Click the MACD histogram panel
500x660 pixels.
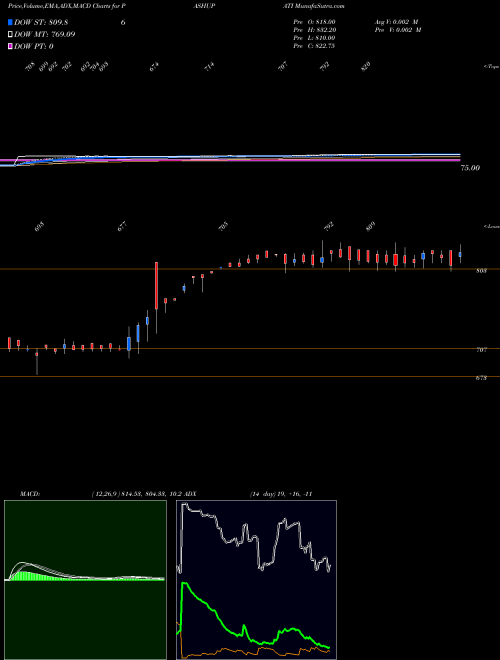click(x=85, y=580)
